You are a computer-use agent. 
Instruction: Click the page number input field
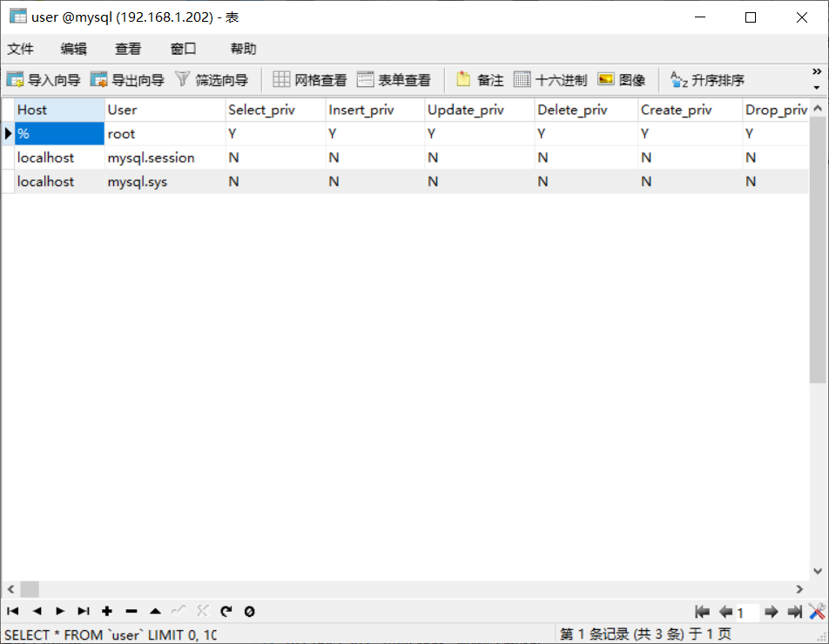pyautogui.click(x=747, y=613)
